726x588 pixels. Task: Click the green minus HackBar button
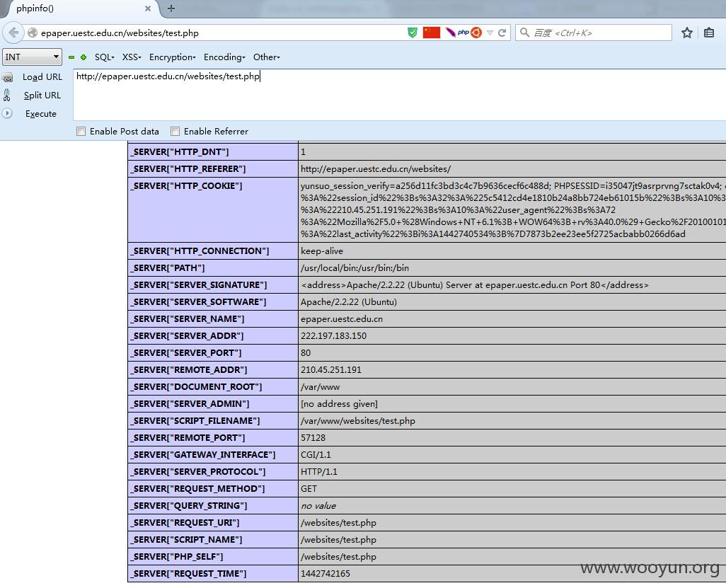pos(71,57)
